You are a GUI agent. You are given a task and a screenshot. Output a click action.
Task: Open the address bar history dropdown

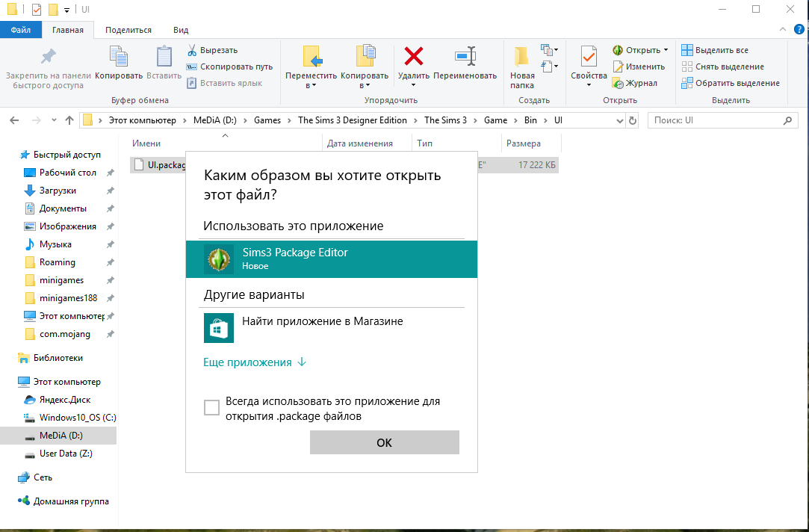click(x=620, y=121)
